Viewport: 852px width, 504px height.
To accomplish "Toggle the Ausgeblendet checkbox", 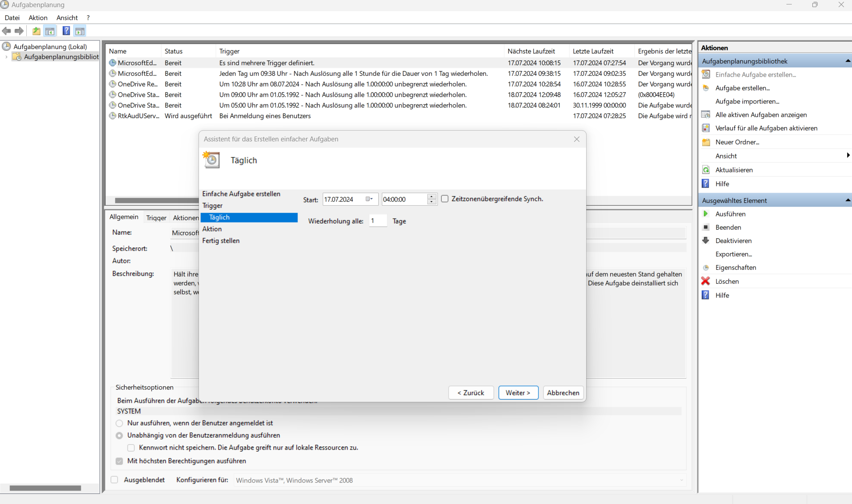I will pos(115,480).
